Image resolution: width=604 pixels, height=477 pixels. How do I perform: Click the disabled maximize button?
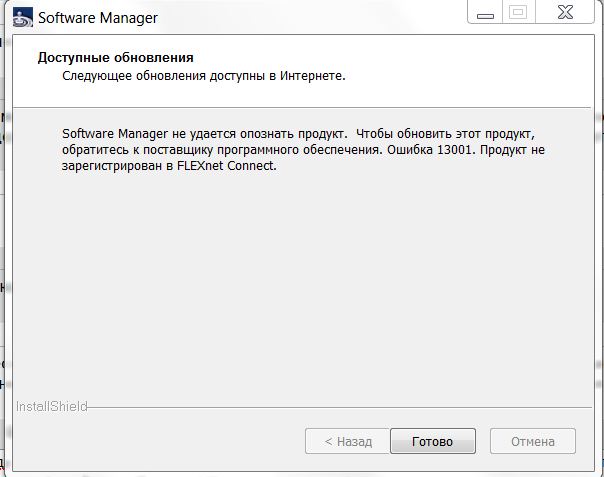(x=517, y=14)
